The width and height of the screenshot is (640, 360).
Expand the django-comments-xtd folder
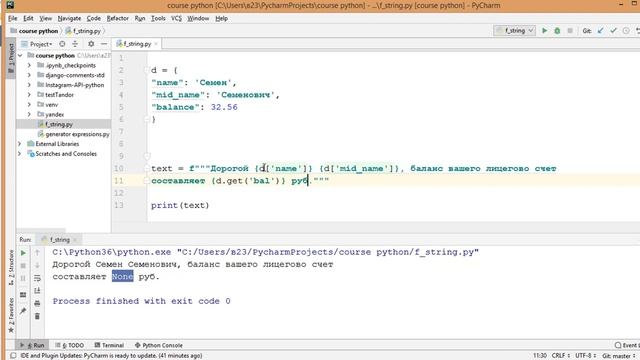click(x=29, y=75)
